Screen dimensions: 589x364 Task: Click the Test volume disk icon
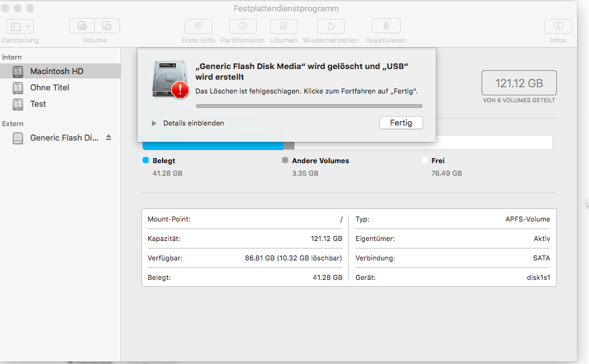click(18, 104)
